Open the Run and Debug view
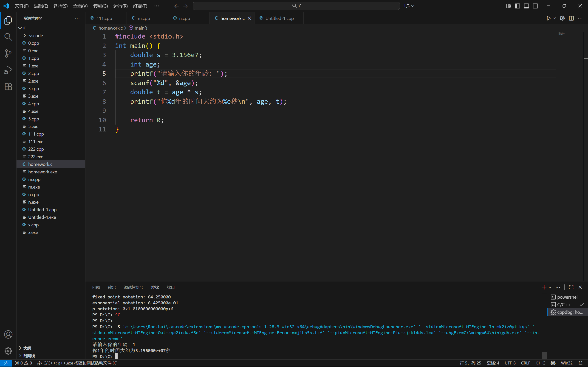588x367 pixels. pyautogui.click(x=8, y=70)
